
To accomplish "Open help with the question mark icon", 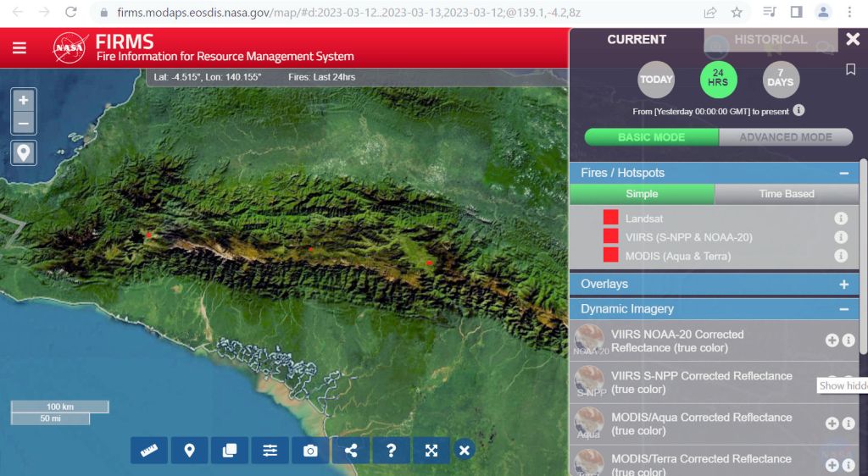I will (x=391, y=451).
